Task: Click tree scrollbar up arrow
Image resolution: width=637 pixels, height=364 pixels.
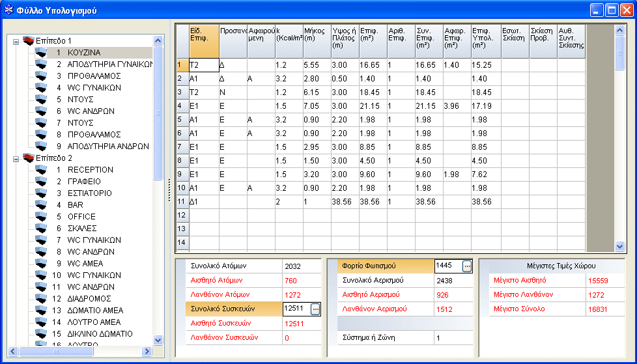Action: pyautogui.click(x=158, y=40)
